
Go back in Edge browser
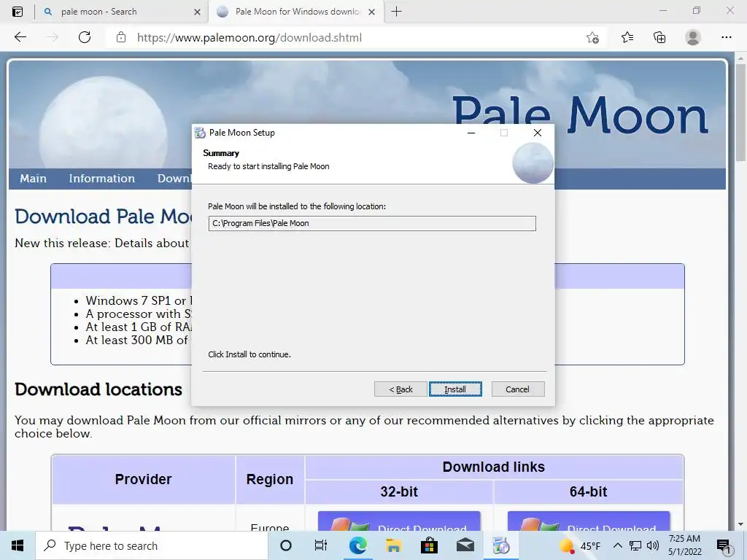[20, 37]
